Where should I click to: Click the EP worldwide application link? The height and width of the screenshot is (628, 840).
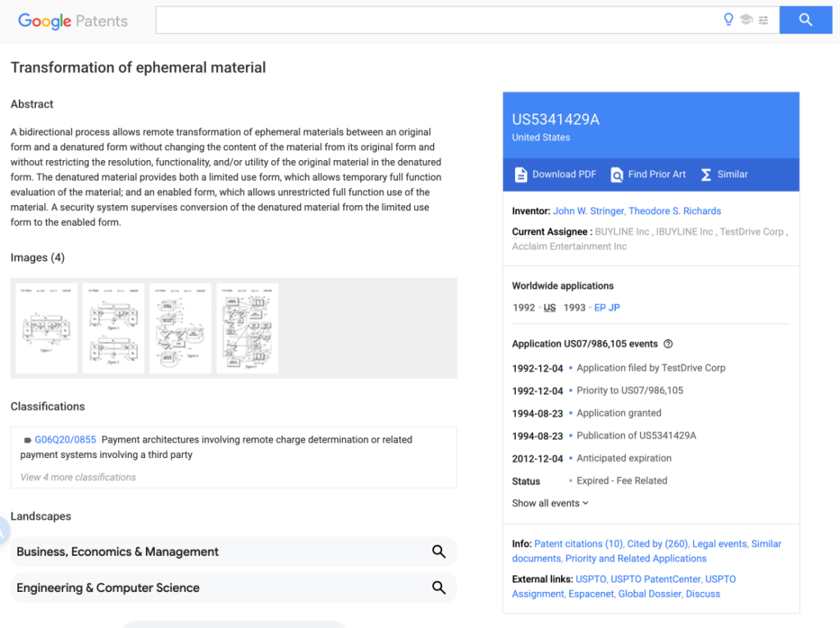tap(600, 307)
